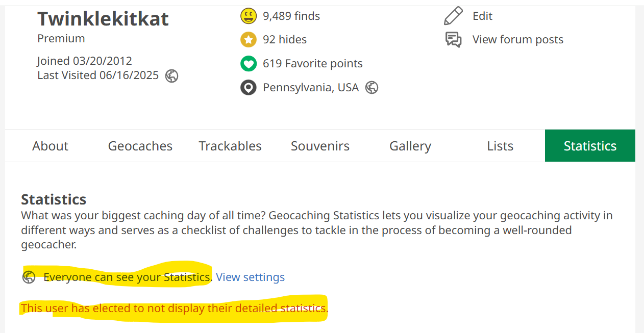The height and width of the screenshot is (333, 644).
Task: Click the smiley finds icon
Action: pos(249,16)
